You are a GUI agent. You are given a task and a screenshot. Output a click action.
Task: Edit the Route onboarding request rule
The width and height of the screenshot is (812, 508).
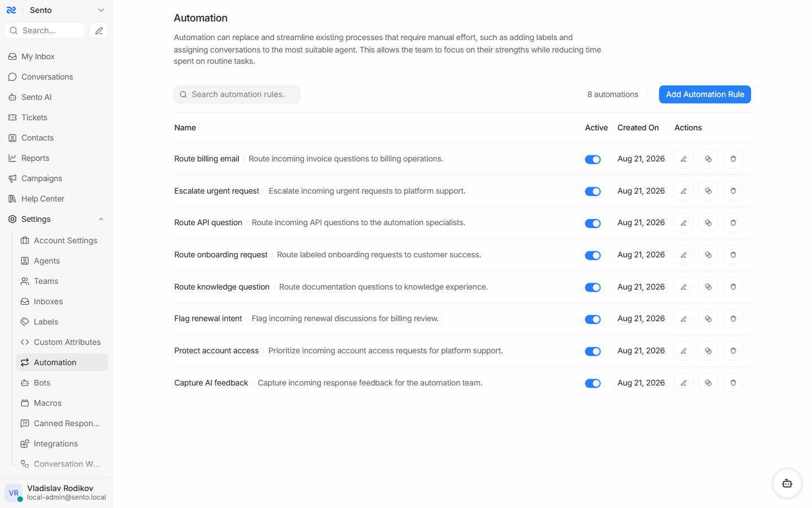point(683,255)
